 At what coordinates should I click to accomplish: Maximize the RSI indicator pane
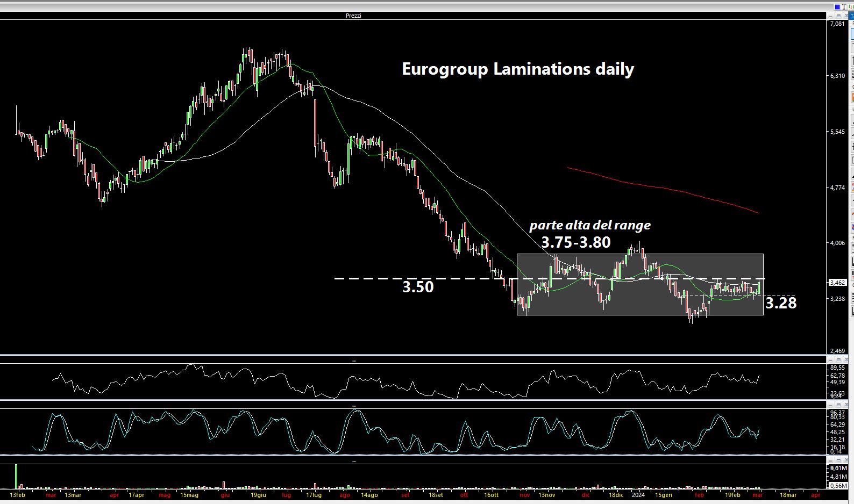click(838, 359)
